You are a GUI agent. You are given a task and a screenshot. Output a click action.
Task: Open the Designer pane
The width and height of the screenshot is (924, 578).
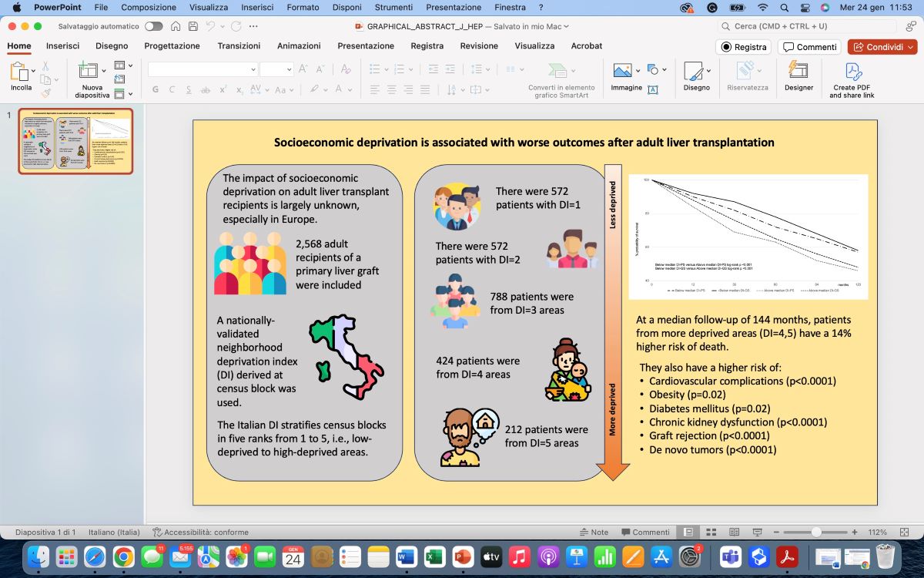tap(798, 72)
